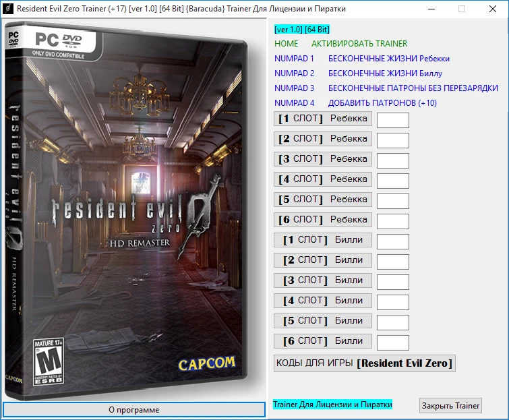Click the [3 СЛОТ] Билли button
Image resolution: width=509 pixels, height=420 pixels.
click(x=323, y=280)
